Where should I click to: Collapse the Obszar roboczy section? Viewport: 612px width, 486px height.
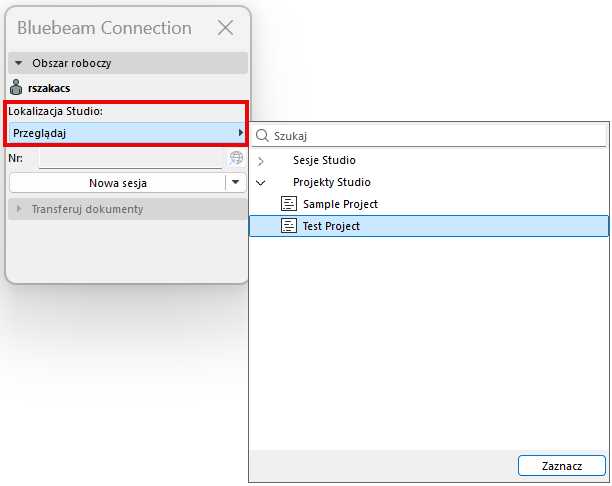(18, 63)
